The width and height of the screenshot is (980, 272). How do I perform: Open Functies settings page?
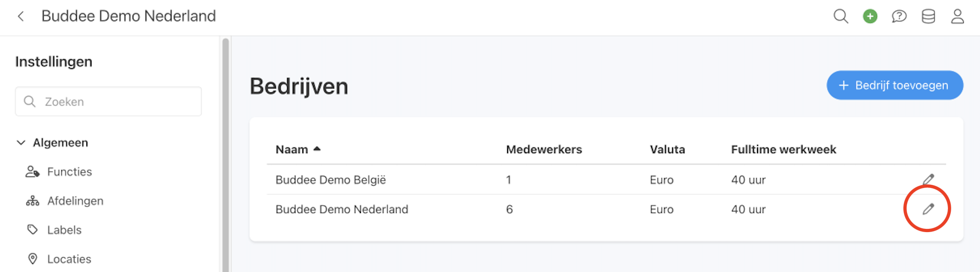click(69, 172)
